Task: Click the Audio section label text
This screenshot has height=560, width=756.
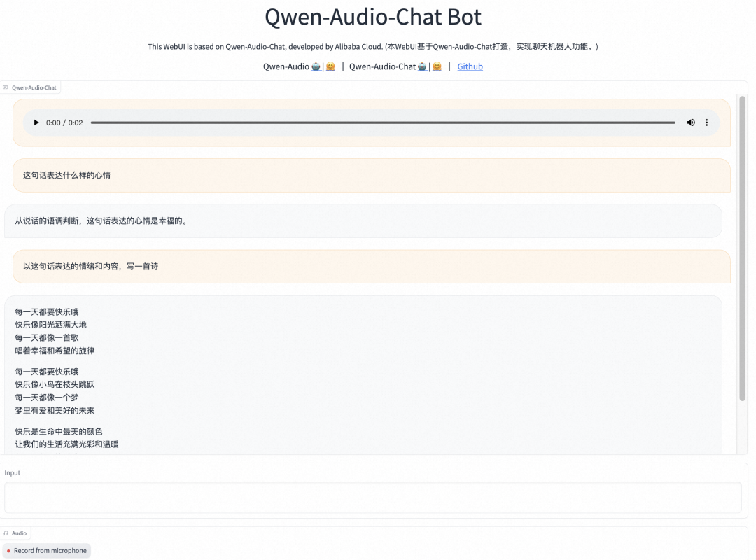Action: pos(20,533)
